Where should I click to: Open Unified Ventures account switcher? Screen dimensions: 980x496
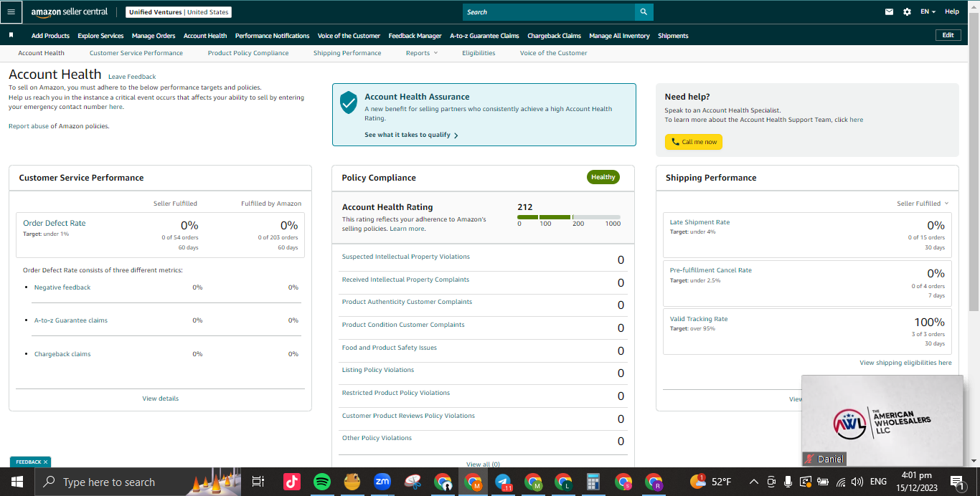click(179, 12)
